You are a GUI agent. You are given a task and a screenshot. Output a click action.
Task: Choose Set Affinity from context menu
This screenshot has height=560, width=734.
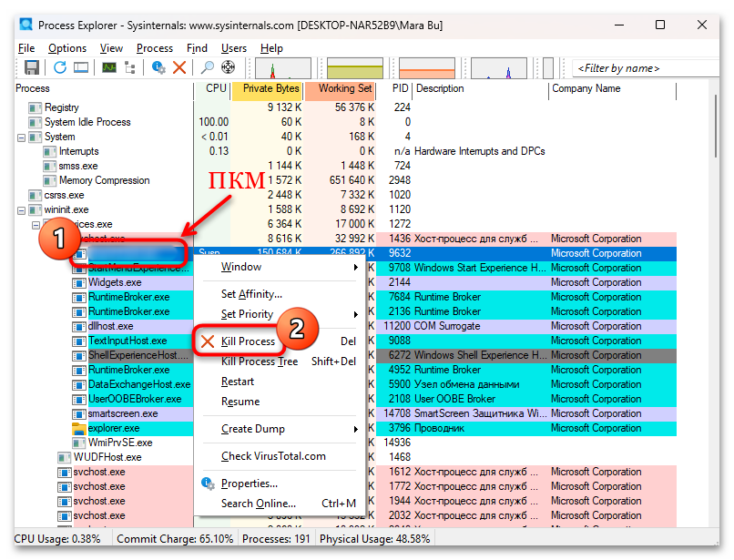coord(279,294)
